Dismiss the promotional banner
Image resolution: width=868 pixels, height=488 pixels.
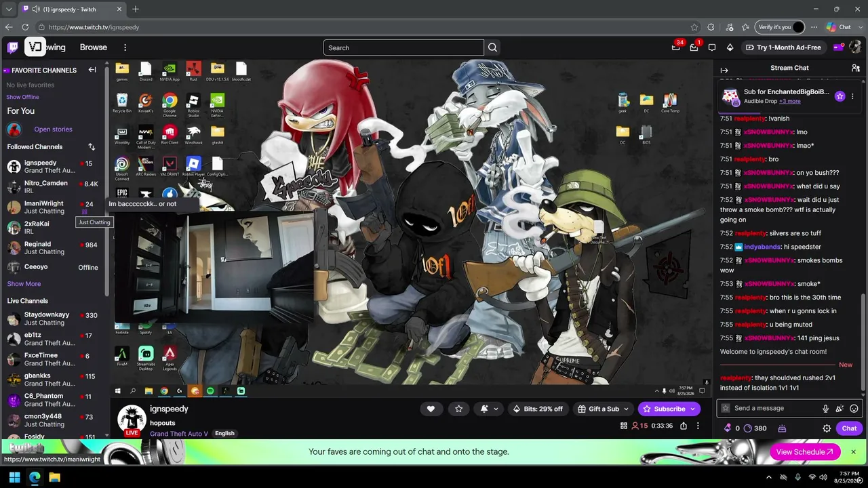point(853,452)
